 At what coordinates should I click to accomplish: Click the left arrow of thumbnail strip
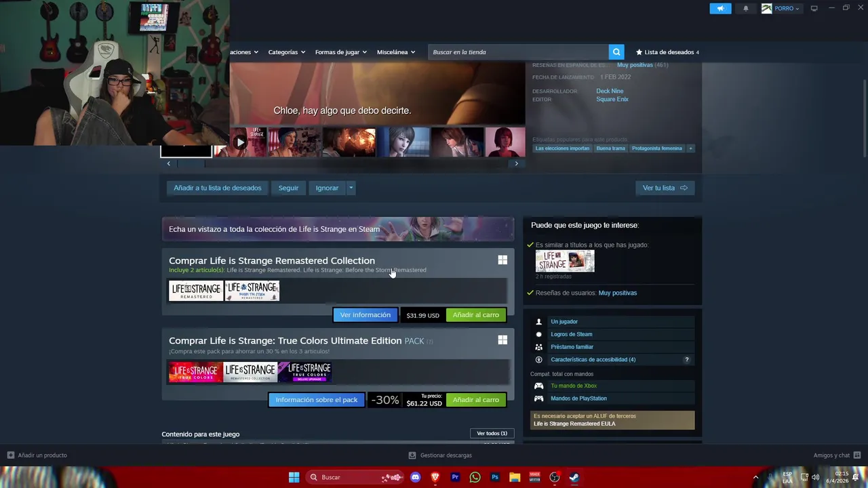(169, 163)
